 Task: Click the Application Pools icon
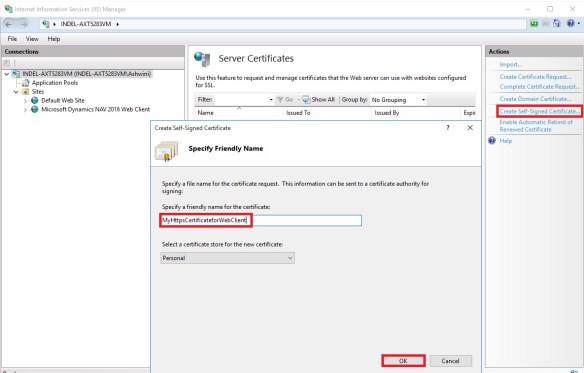[25, 83]
